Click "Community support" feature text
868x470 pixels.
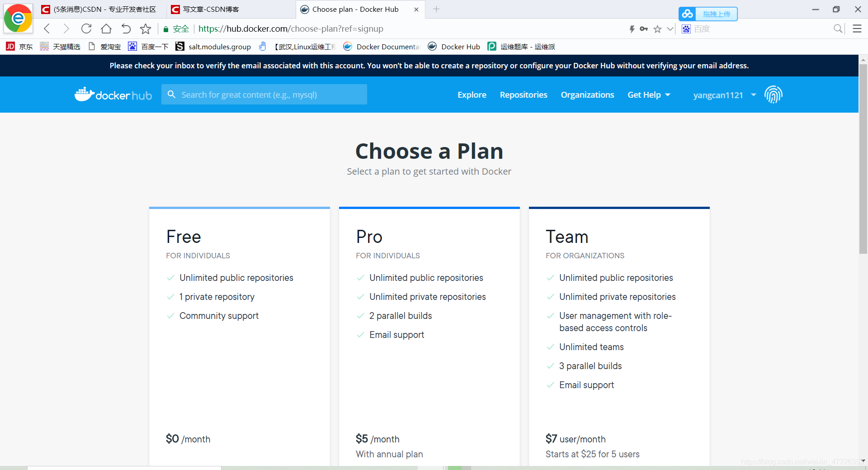click(x=219, y=316)
